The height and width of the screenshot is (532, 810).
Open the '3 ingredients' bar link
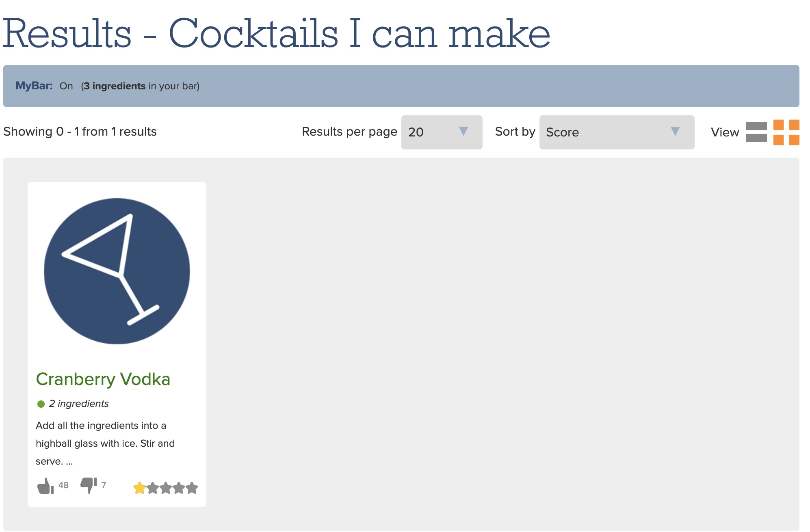click(x=115, y=86)
